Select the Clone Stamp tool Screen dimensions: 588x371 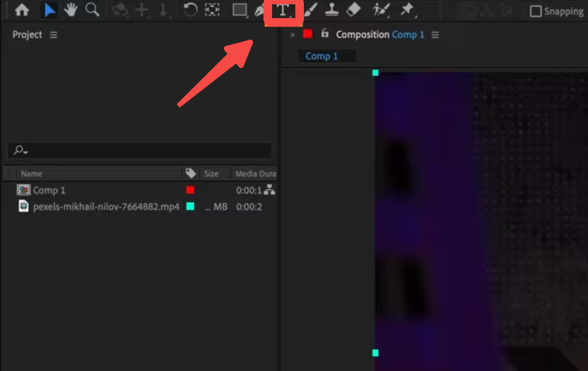coord(332,11)
